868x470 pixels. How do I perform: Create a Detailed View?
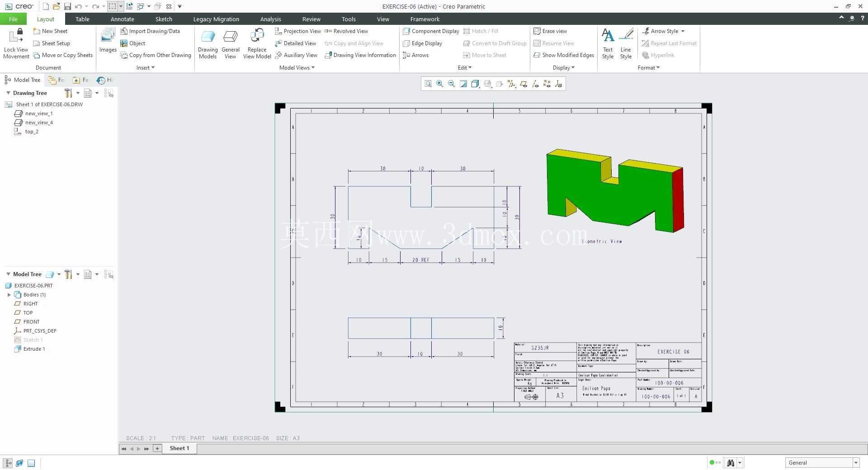pos(296,43)
